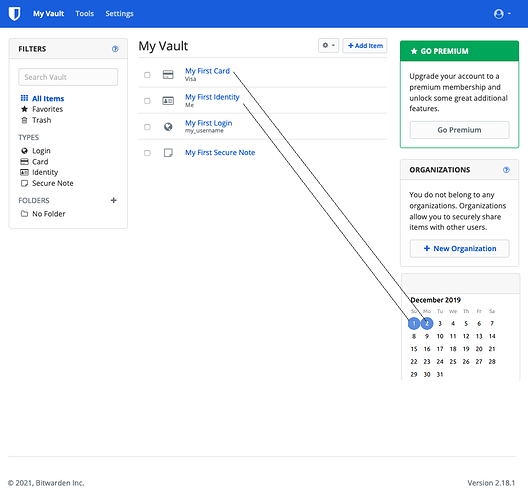Click the No Folder folder icon
Image resolution: width=528 pixels, height=500 pixels.
[24, 214]
